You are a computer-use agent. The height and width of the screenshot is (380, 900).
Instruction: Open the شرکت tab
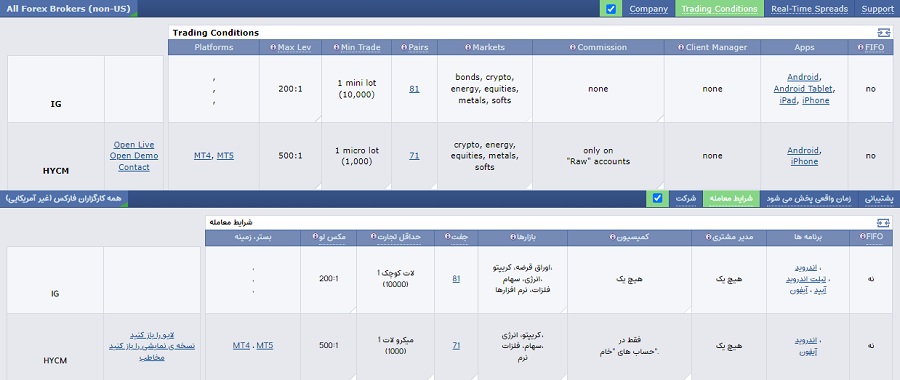coord(685,198)
